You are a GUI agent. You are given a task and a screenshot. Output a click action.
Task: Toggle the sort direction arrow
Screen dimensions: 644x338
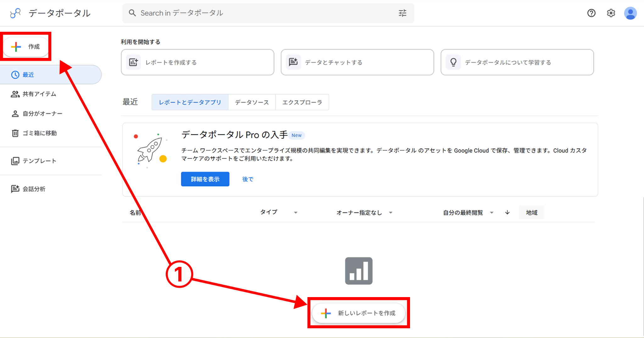coord(507,213)
